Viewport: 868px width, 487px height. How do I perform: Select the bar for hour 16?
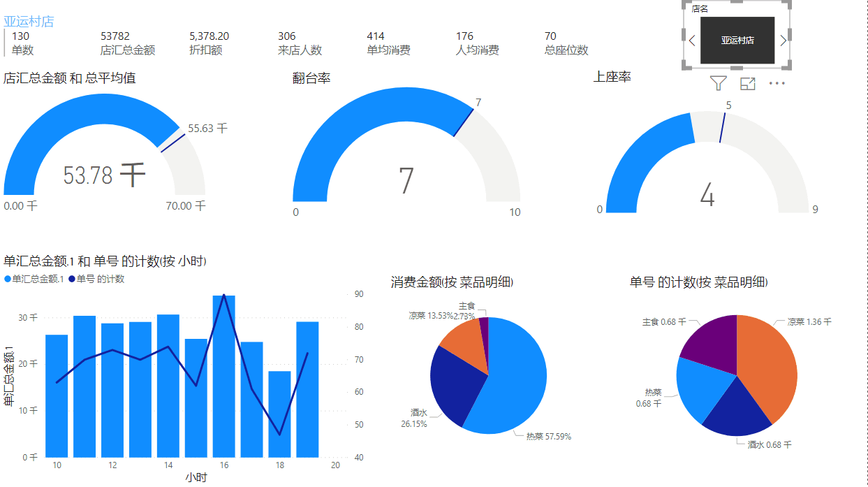[223, 376]
